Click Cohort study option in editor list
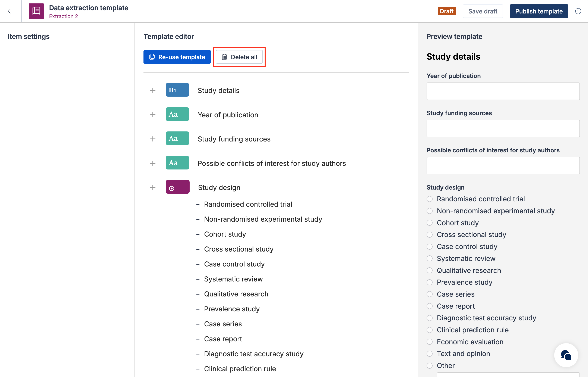 225,234
